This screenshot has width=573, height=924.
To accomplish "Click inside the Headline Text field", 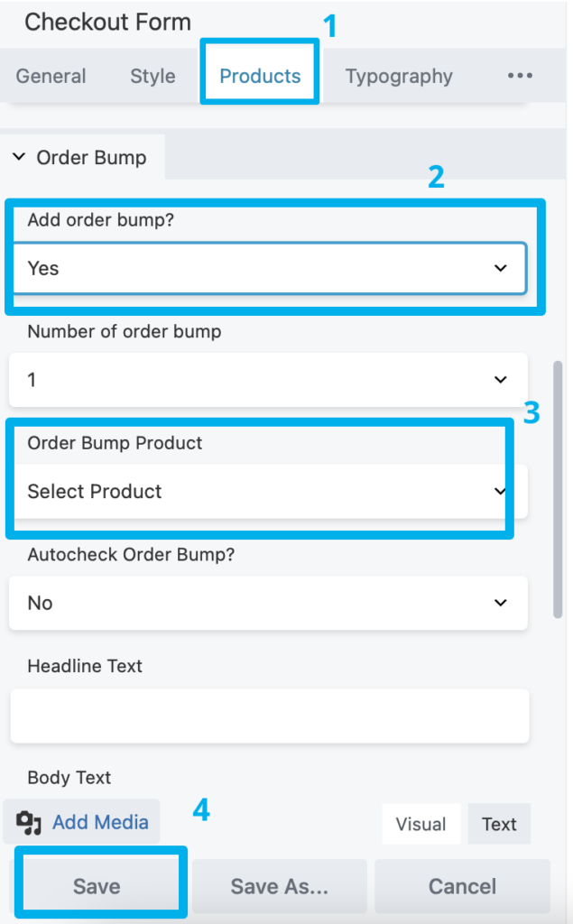I will click(x=268, y=715).
